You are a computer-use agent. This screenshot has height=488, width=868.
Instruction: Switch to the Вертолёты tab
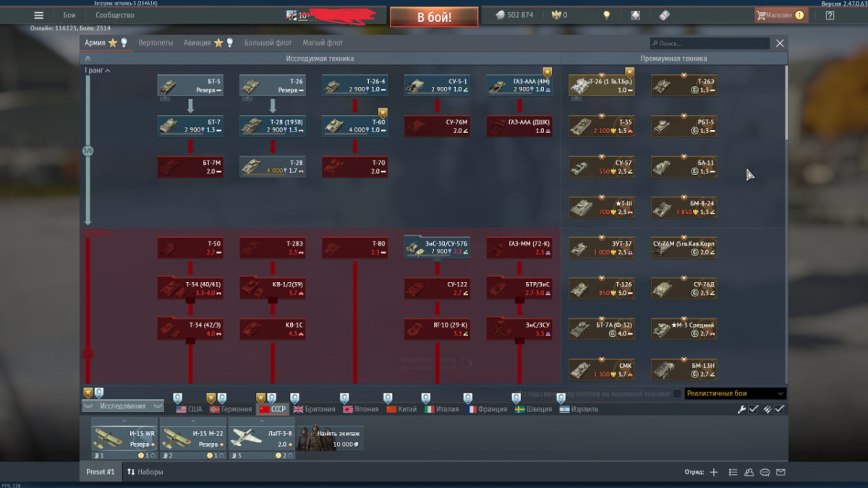[156, 43]
